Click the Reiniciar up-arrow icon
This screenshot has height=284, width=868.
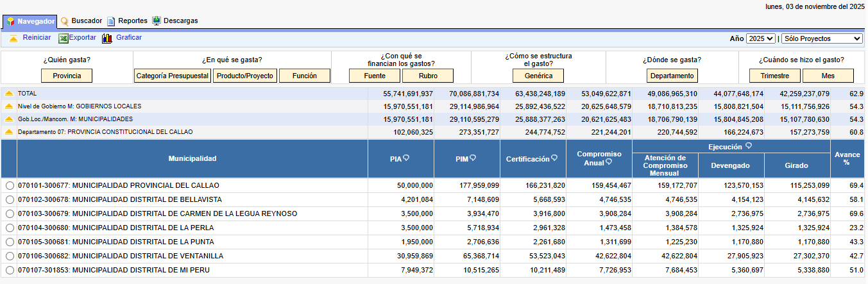click(x=13, y=38)
